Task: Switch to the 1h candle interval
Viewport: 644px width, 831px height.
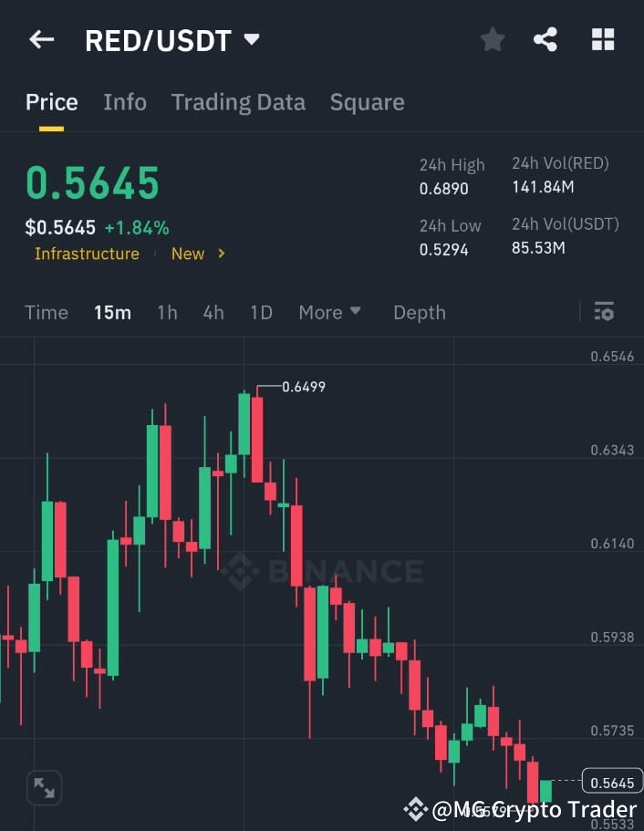Action: (x=167, y=312)
